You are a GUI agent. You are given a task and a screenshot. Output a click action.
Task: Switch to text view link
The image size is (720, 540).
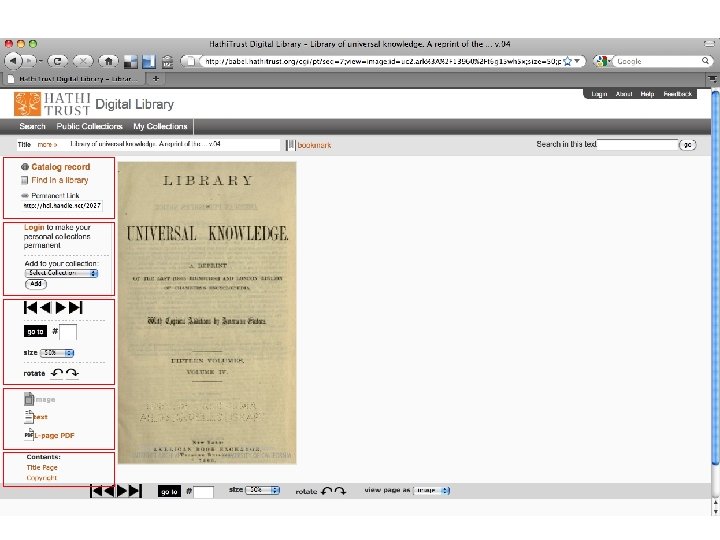(40, 417)
